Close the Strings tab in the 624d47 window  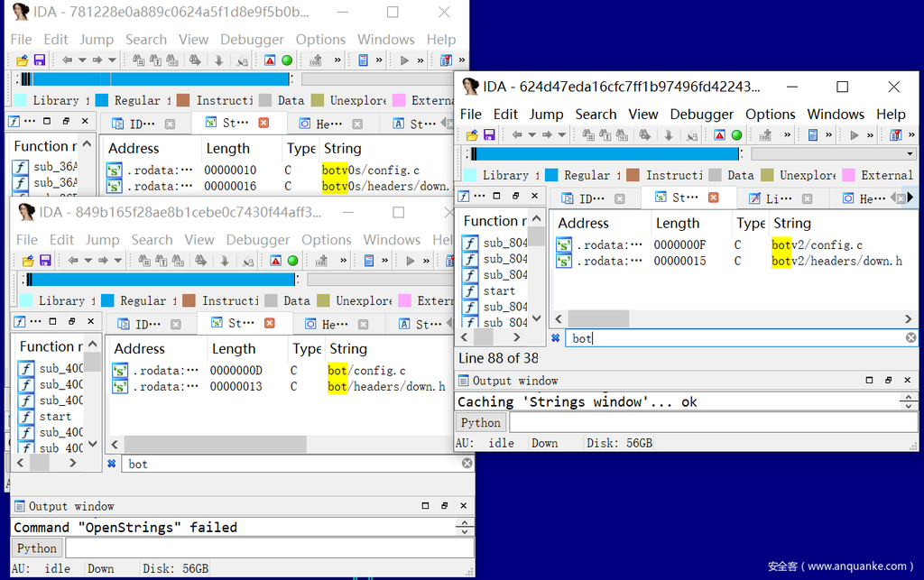click(x=713, y=198)
